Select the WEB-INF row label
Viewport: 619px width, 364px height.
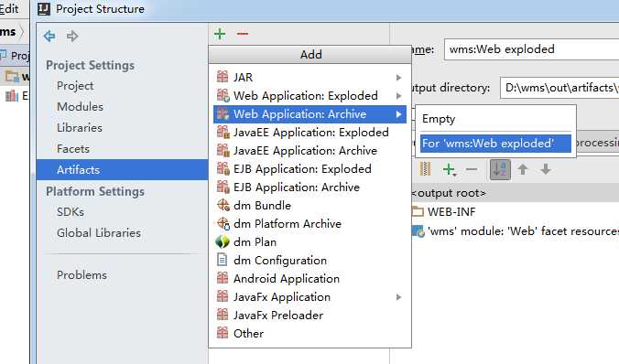click(x=451, y=212)
